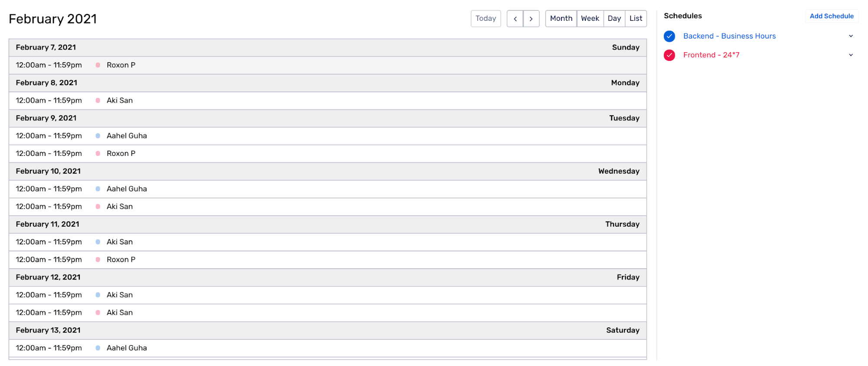Click the February 2021 title
This screenshot has width=868, height=366.
pos(53,19)
